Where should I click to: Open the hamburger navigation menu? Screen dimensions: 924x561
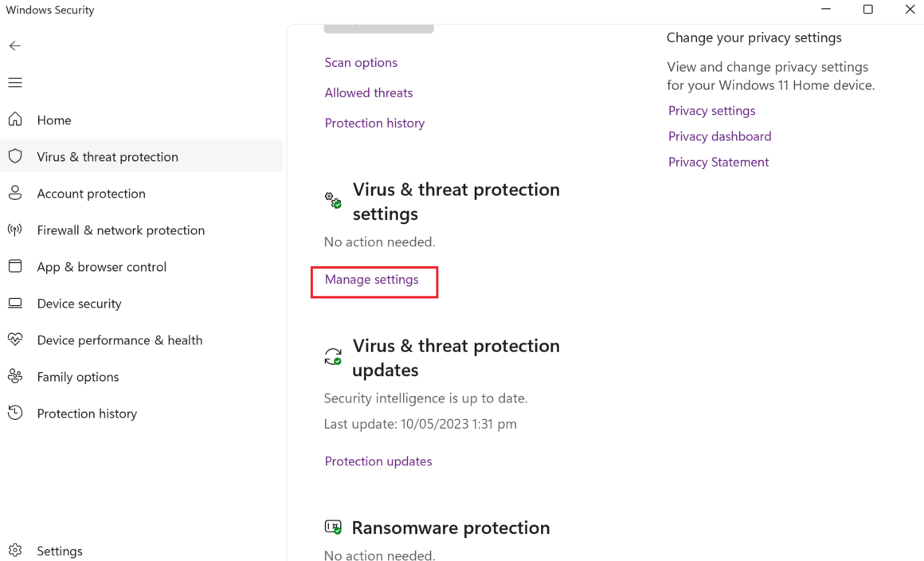15,83
